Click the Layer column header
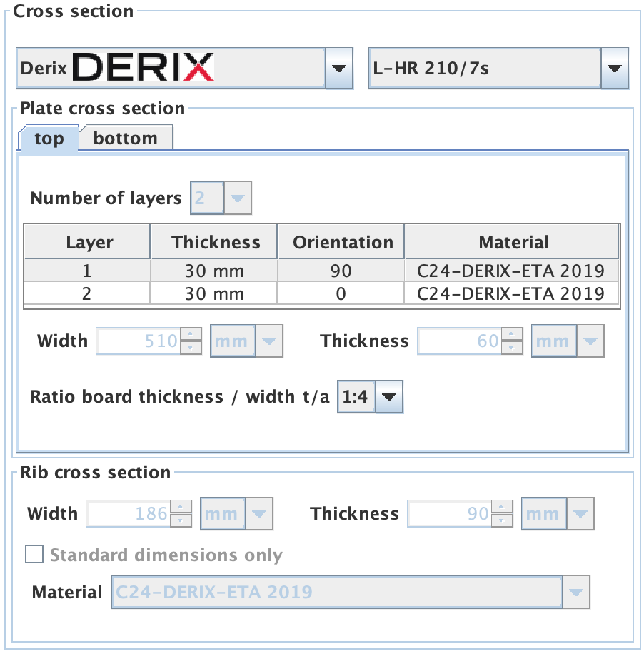Image resolution: width=644 pixels, height=654 pixels. pos(89,242)
